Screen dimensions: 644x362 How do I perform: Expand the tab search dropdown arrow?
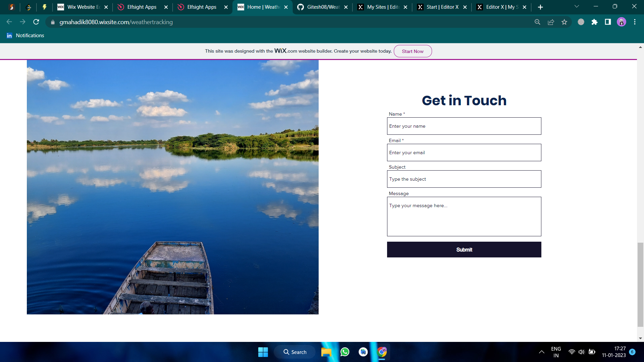577,7
